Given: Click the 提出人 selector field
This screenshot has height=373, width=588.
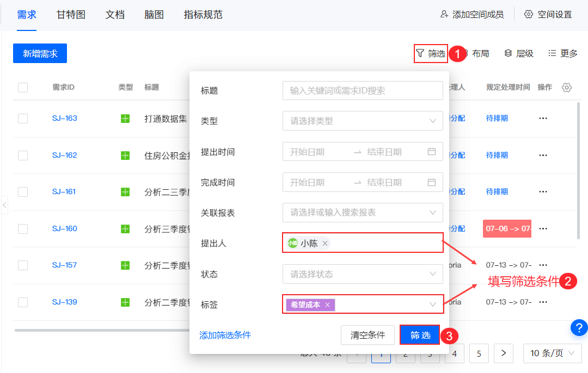Looking at the screenshot, I should coord(363,243).
